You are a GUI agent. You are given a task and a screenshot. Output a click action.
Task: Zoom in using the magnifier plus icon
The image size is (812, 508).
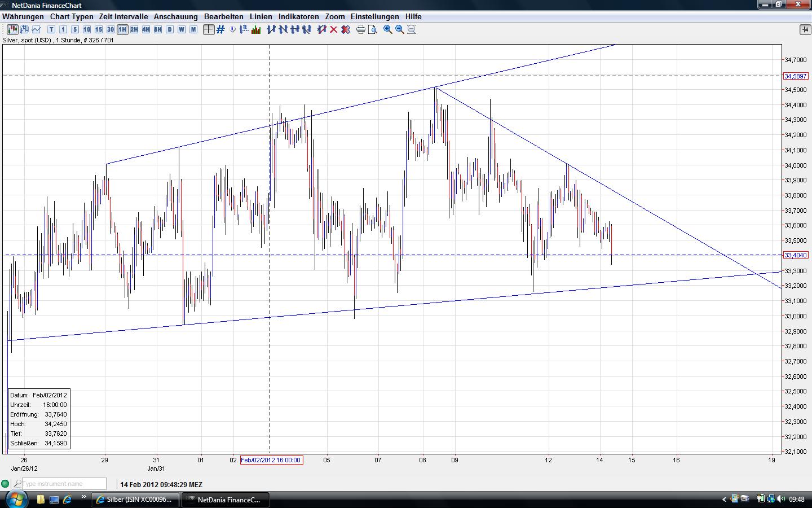click(x=388, y=29)
